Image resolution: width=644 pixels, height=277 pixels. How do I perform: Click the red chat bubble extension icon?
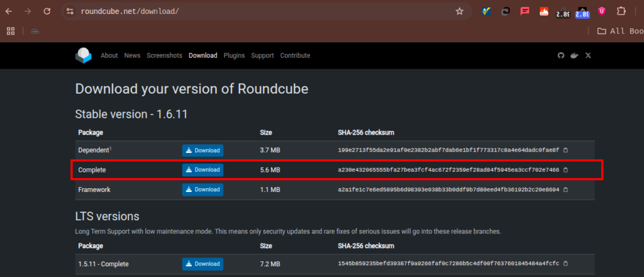525,11
